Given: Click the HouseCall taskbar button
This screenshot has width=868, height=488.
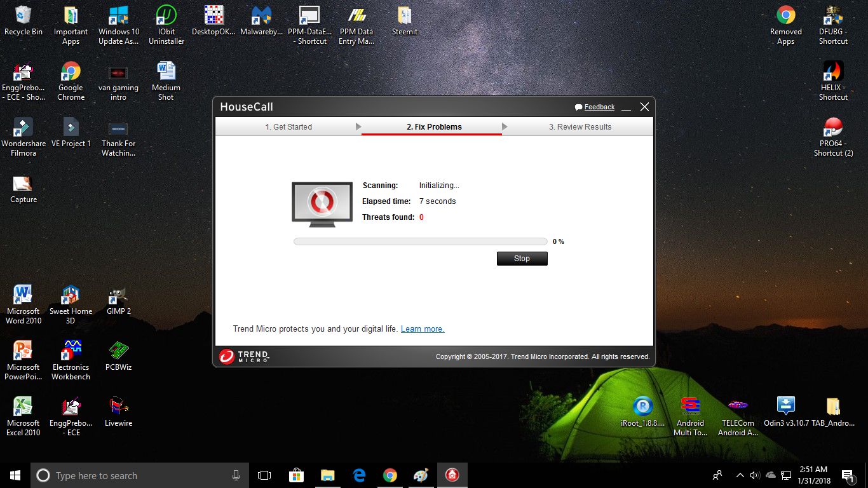Looking at the screenshot, I should [x=452, y=475].
